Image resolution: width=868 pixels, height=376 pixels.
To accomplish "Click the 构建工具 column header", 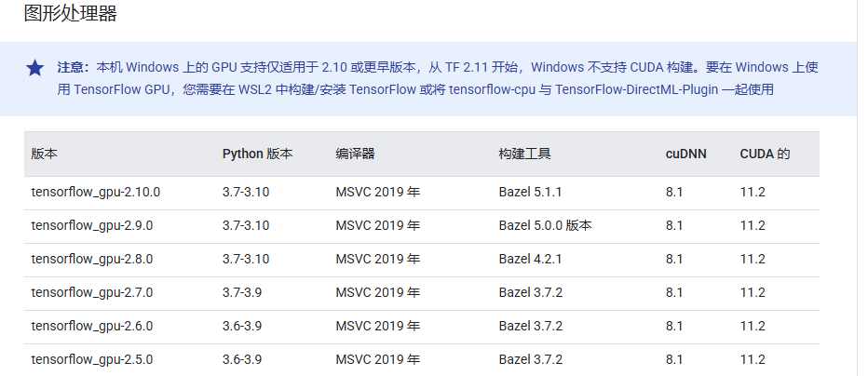I will [x=524, y=154].
